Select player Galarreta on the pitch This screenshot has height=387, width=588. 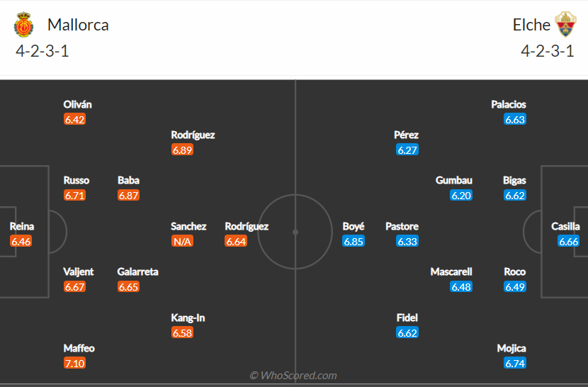(137, 271)
